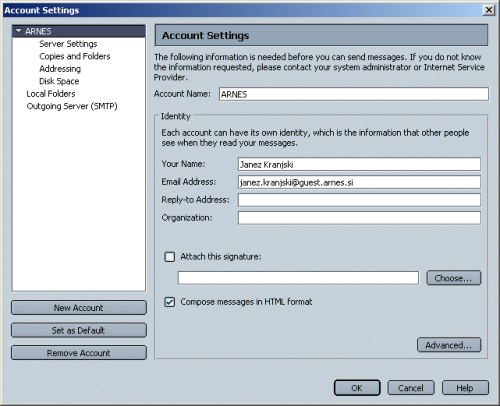Open Advanced... identity settings
Viewport: 500px width, 406px height.
click(449, 345)
